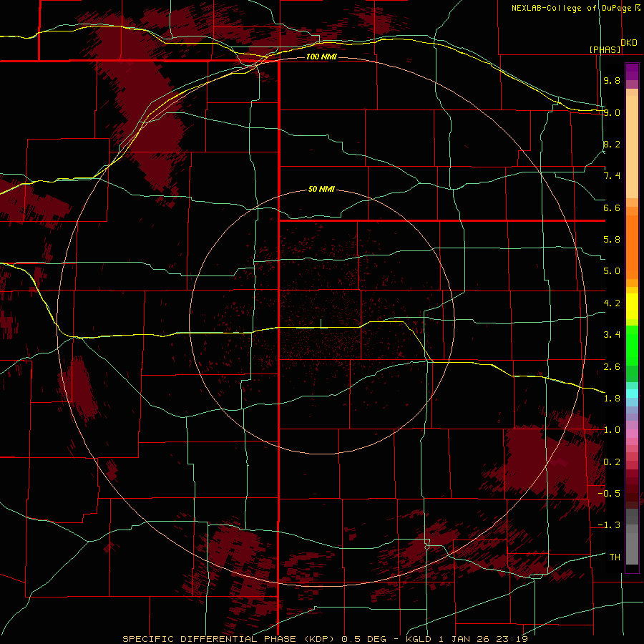The width and height of the screenshot is (644, 644).
Task: Click the 100 NMI range ring label
Action: [x=321, y=57]
